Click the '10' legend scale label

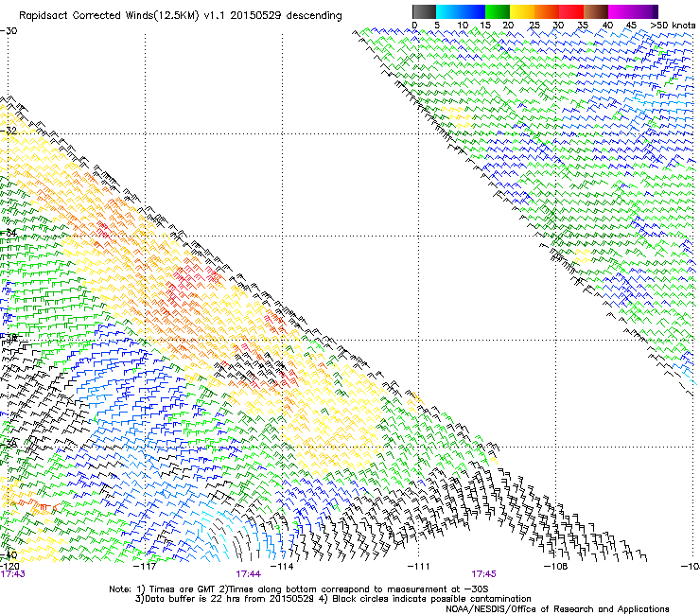pos(463,26)
